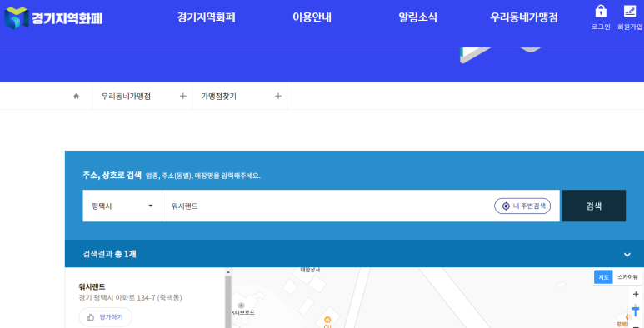The width and height of the screenshot is (644, 328).
Task: Expand 우리동네가맹점 breadcrumb plus icon
Action: coord(182,96)
